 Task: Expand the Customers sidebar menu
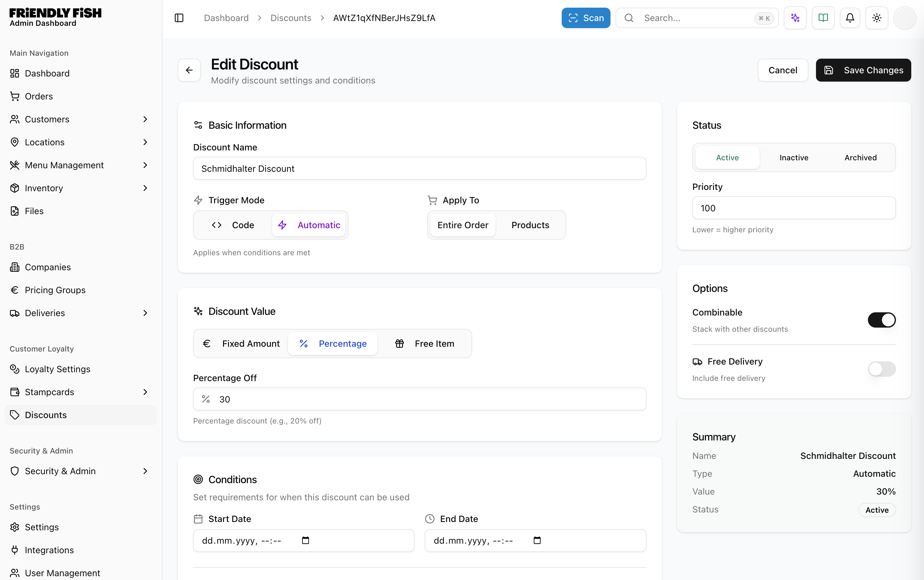click(145, 119)
